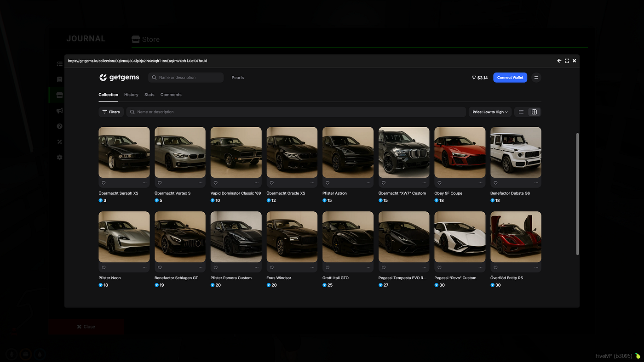Screen dimensions: 644x362
Task: Open the Pfister Pamora Custom thumbnail
Action: point(236,237)
